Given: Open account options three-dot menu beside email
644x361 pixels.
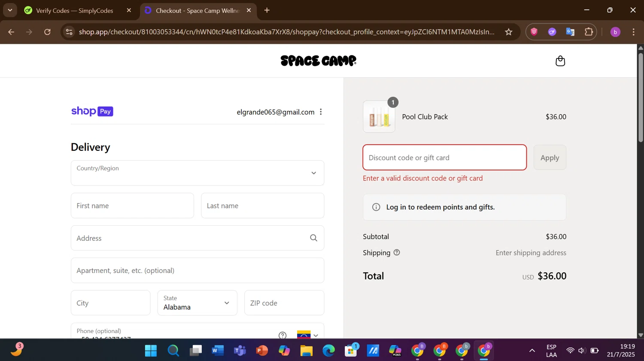Looking at the screenshot, I should [x=321, y=112].
